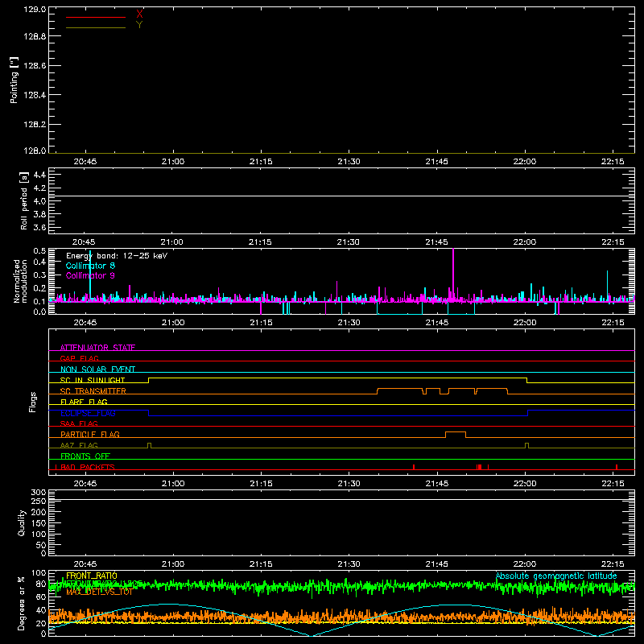The width and height of the screenshot is (644, 644).
Task: Click the SC_TRANSMITTER flag label
Action: 93,391
